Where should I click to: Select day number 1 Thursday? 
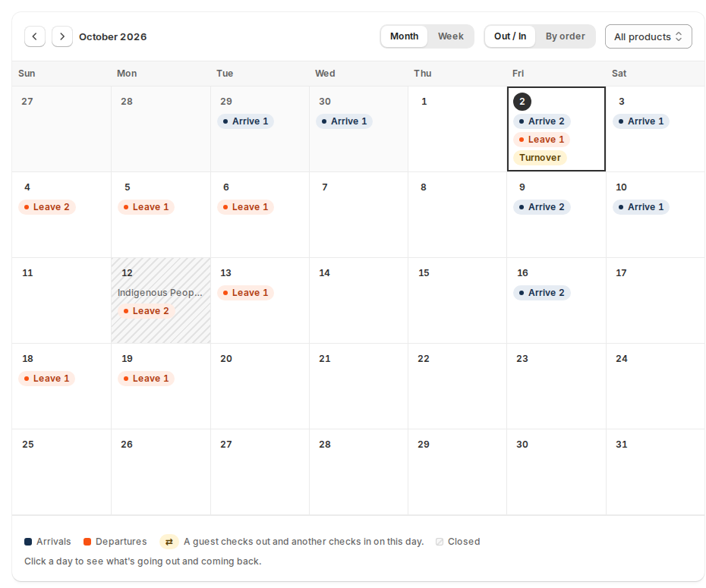(x=458, y=129)
